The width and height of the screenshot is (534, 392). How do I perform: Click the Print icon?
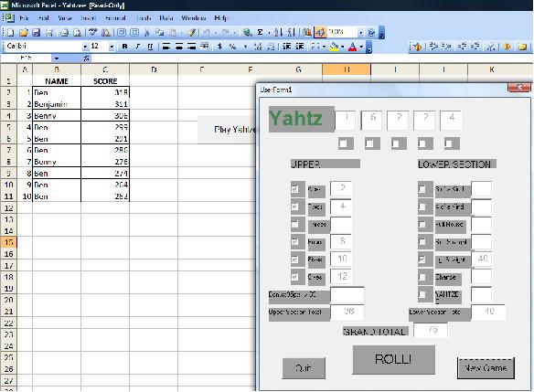pyautogui.click(x=64, y=32)
